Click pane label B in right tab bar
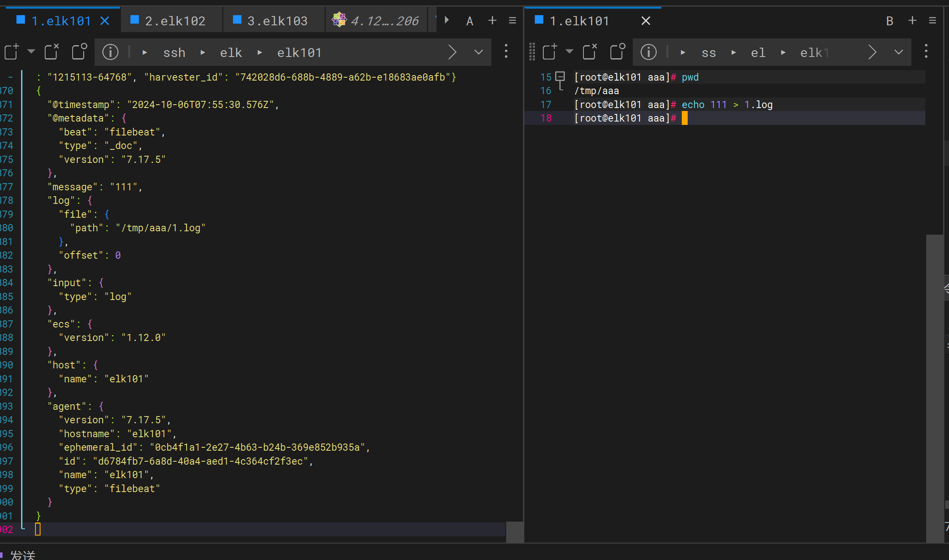949x560 pixels. [889, 21]
